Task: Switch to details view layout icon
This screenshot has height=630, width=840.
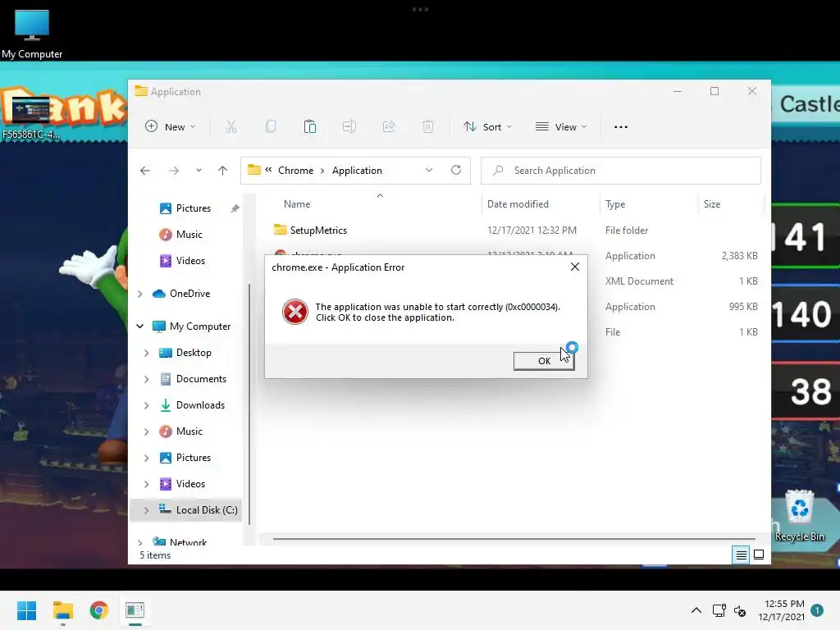Action: pos(741,555)
